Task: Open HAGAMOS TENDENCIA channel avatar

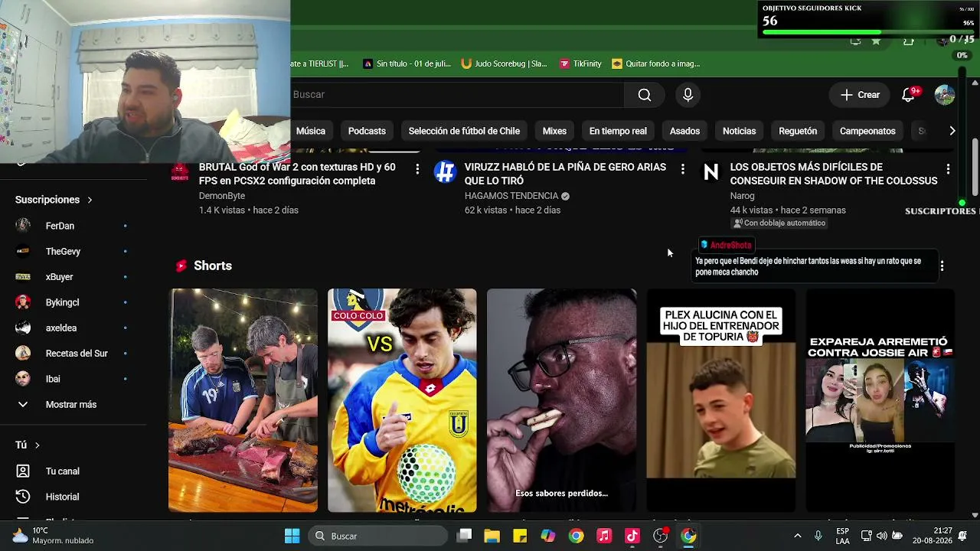Action: coord(445,171)
